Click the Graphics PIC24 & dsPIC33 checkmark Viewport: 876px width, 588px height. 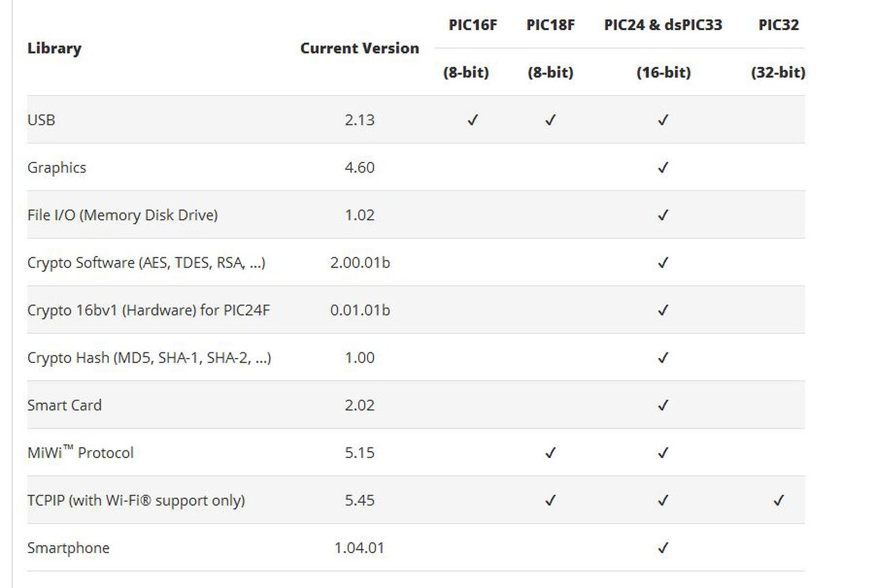[x=662, y=168]
